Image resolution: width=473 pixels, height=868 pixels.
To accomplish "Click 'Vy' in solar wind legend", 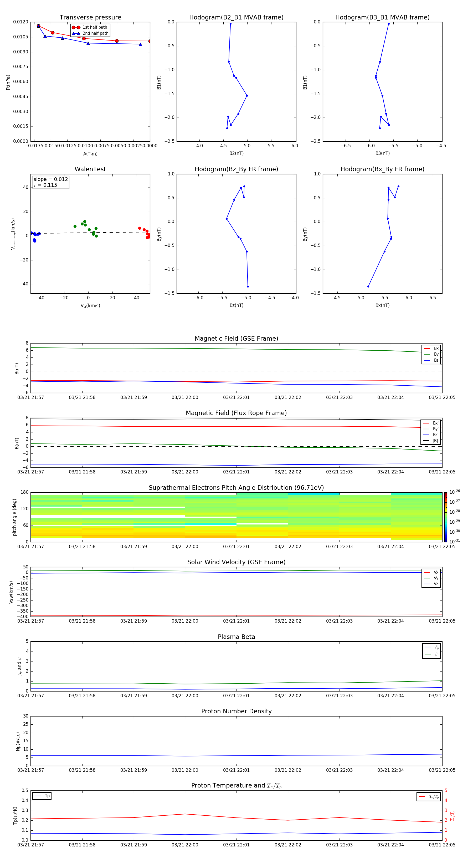I will click(x=431, y=578).
